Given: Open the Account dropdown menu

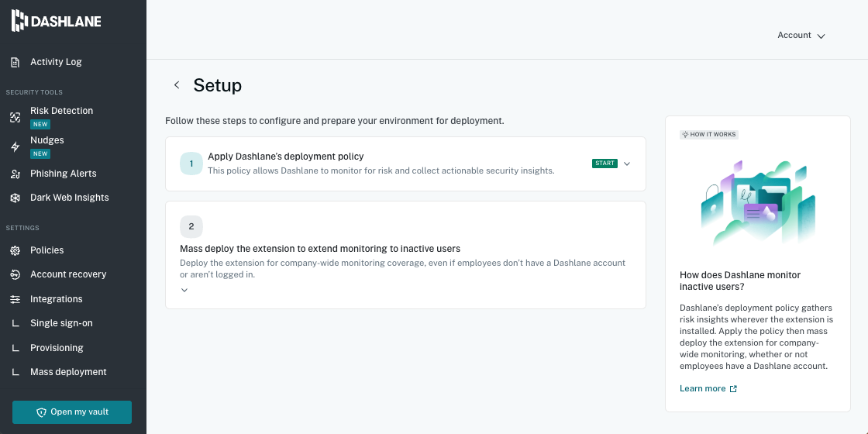Looking at the screenshot, I should coord(801,36).
